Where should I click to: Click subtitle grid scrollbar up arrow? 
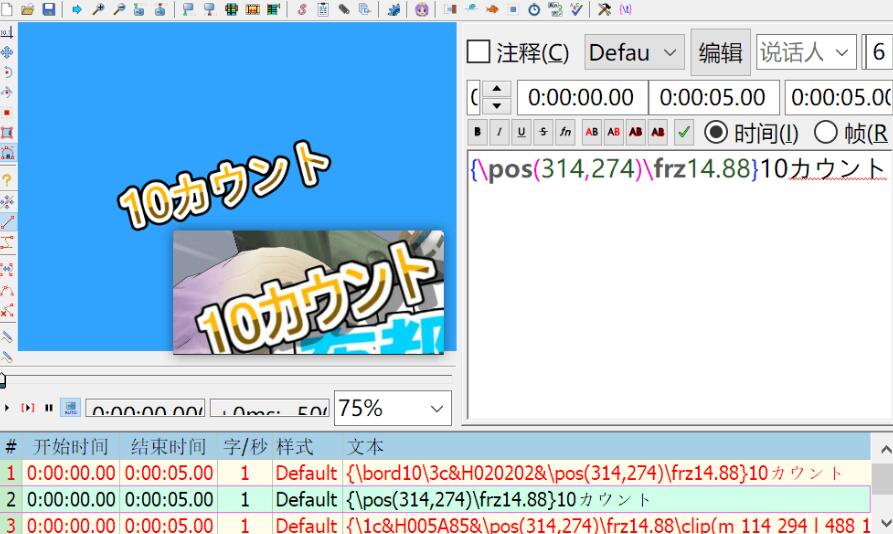click(x=886, y=450)
